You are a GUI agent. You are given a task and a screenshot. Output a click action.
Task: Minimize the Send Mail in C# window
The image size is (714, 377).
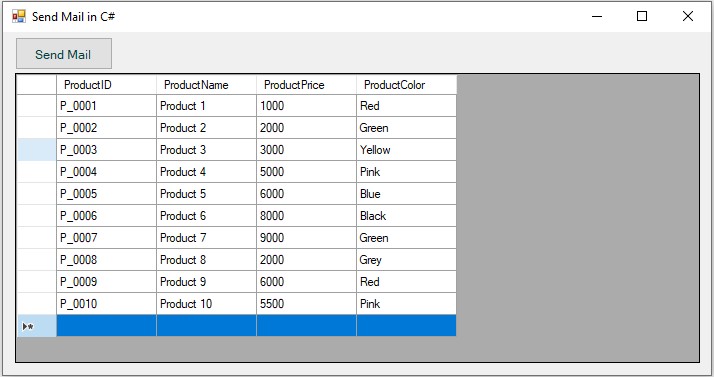pyautogui.click(x=597, y=16)
